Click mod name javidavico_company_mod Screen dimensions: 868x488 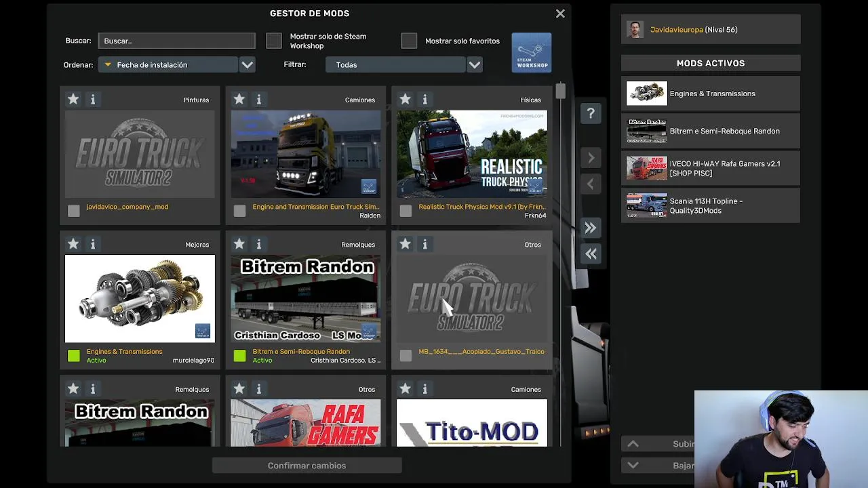[127, 207]
